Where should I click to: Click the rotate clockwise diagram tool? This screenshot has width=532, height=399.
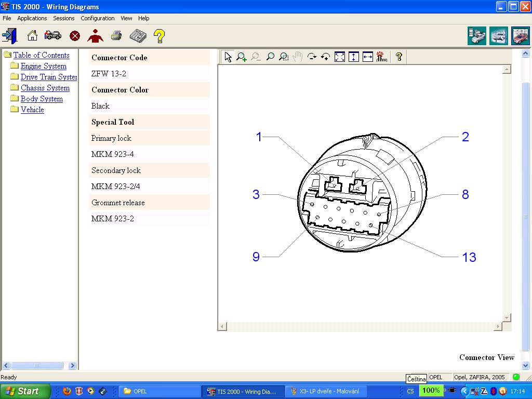[x=312, y=57]
